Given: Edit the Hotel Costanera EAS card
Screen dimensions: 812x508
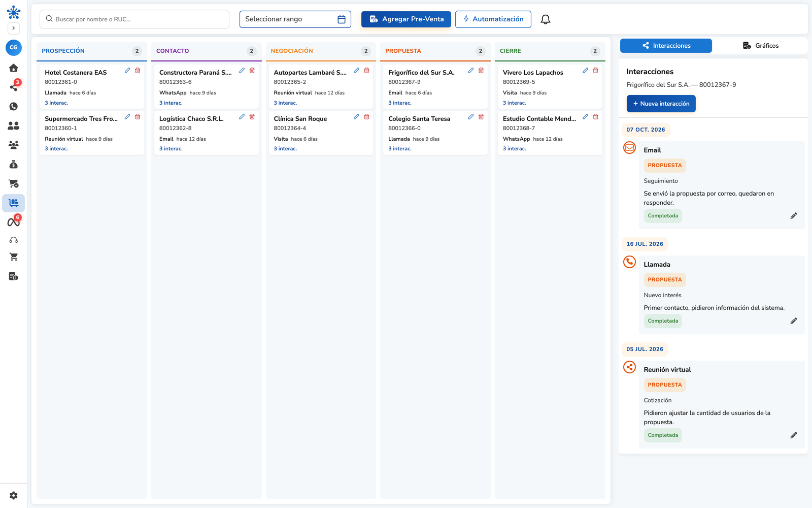Looking at the screenshot, I should point(127,71).
